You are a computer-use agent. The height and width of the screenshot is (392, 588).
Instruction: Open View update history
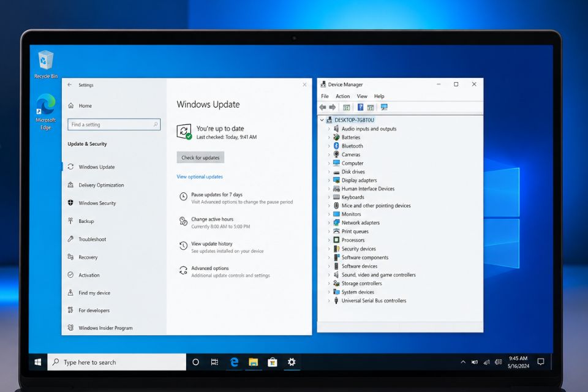212,244
